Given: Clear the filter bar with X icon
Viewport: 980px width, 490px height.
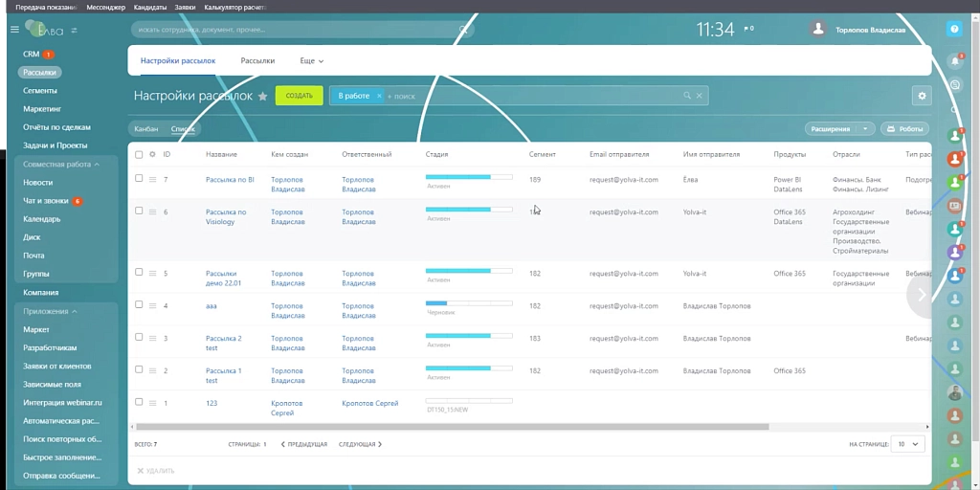Looking at the screenshot, I should click(x=700, y=96).
